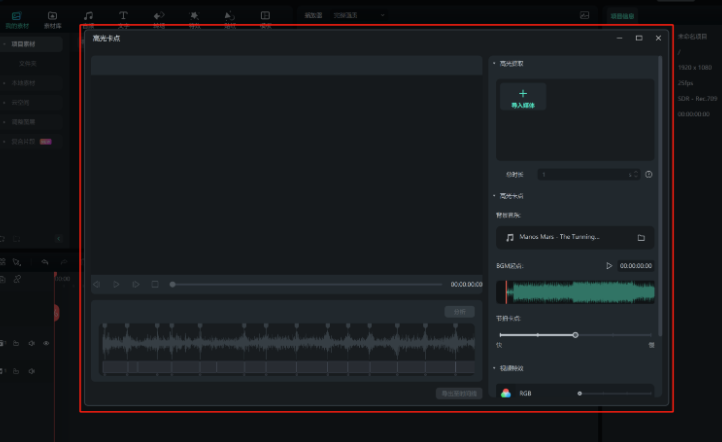Click the previous frame button in preview
The image size is (722, 442).
(x=97, y=284)
